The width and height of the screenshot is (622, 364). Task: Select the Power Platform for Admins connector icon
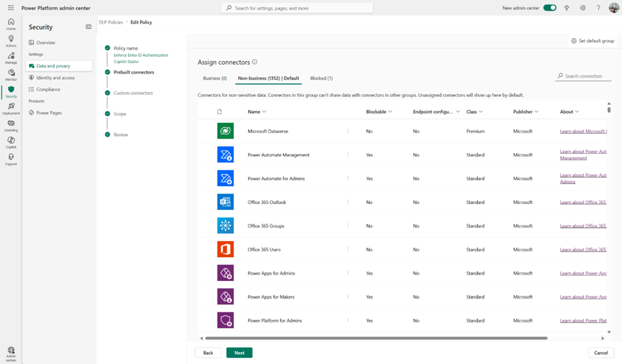tap(226, 320)
